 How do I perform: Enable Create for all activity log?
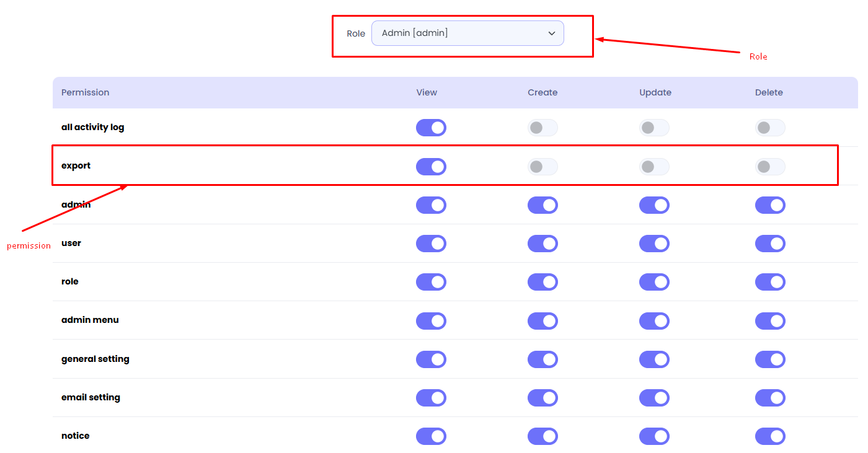click(542, 128)
